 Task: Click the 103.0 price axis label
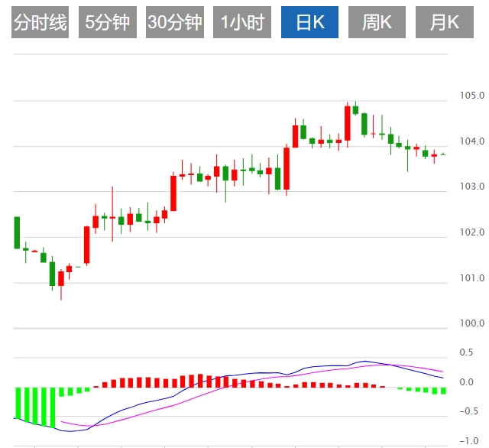click(x=472, y=187)
